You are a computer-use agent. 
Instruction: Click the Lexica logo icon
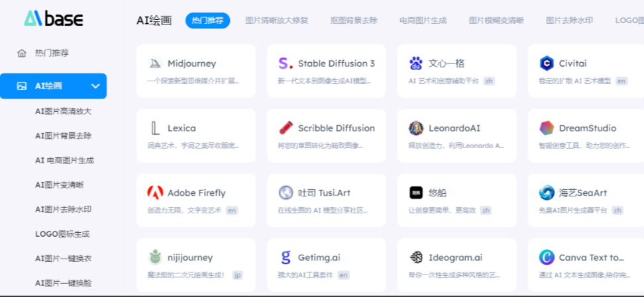(155, 128)
